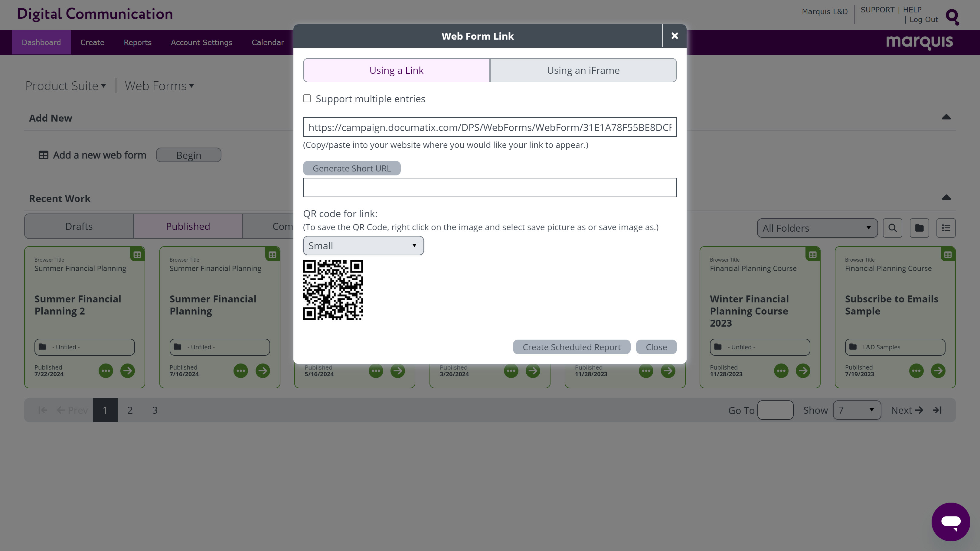
Task: Click the web form icon beside Add a new web form
Action: [x=43, y=155]
